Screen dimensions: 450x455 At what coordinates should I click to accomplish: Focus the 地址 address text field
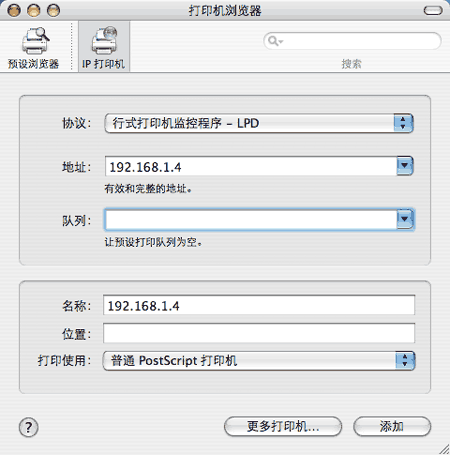point(251,166)
